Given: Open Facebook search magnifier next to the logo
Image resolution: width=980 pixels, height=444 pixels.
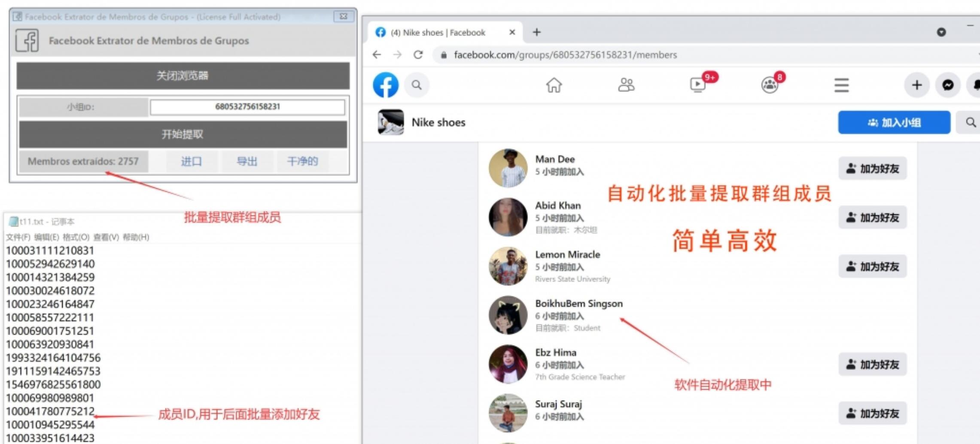Looking at the screenshot, I should pos(417,85).
